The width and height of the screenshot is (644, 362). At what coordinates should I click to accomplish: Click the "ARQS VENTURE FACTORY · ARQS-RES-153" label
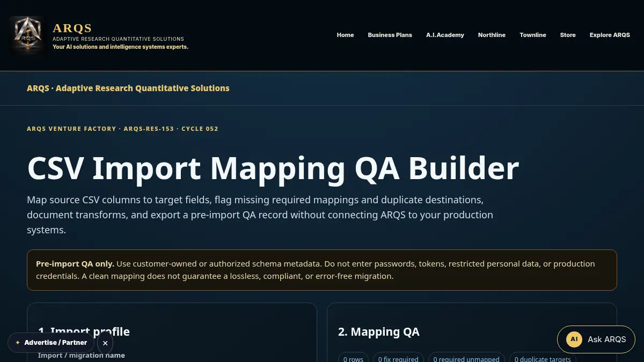coord(100,129)
